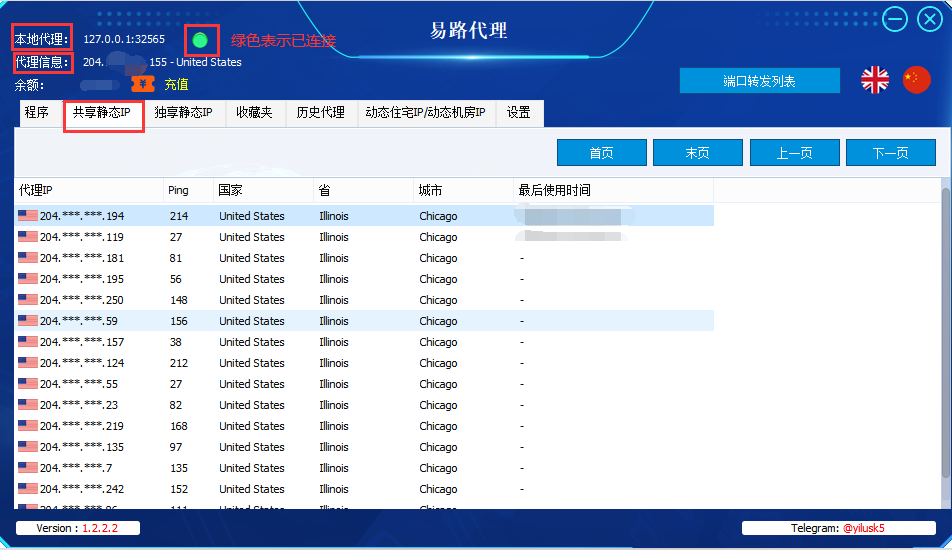Select proxy IP 204.***.***.55

(x=79, y=384)
